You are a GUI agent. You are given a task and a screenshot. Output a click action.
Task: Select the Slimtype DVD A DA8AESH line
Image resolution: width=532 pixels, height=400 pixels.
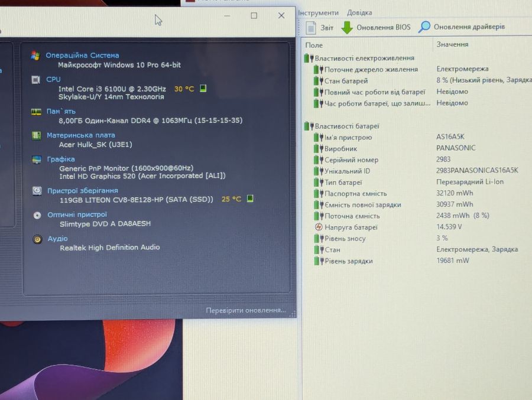105,224
